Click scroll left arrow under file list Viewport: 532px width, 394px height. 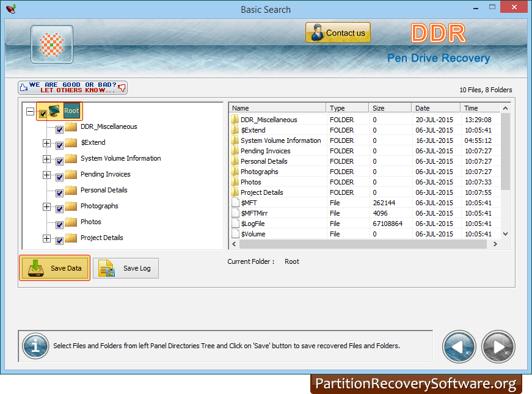click(x=234, y=244)
